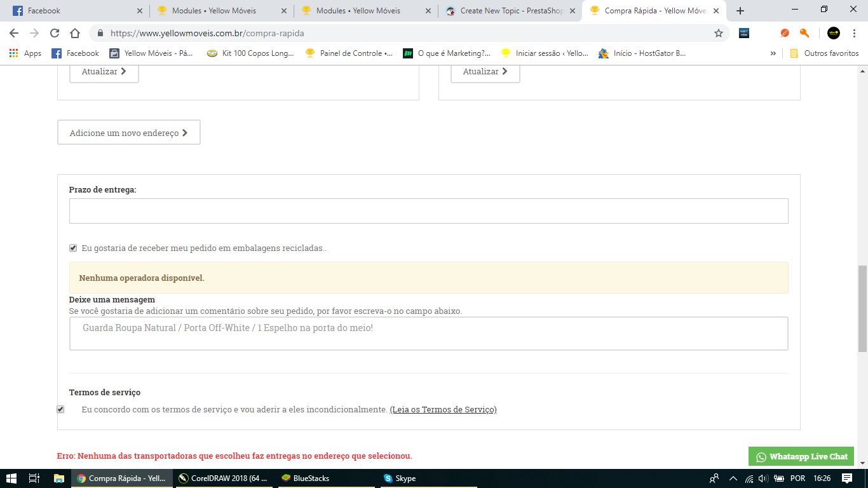The image size is (868, 488).
Task: Switch to the Facebook browser tab
Action: tap(77, 11)
